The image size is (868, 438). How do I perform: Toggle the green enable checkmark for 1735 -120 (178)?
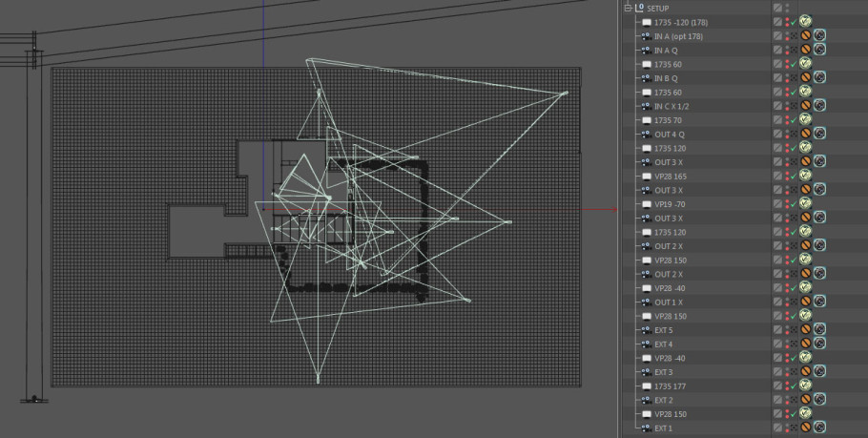(794, 22)
